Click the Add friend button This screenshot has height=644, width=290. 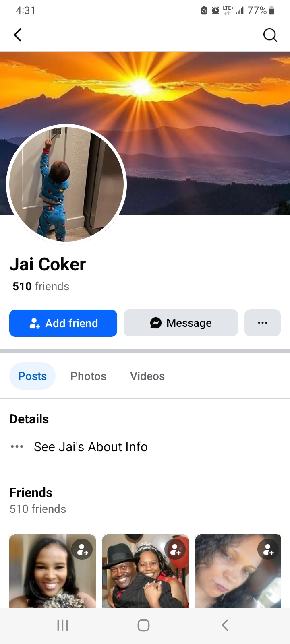pyautogui.click(x=63, y=323)
